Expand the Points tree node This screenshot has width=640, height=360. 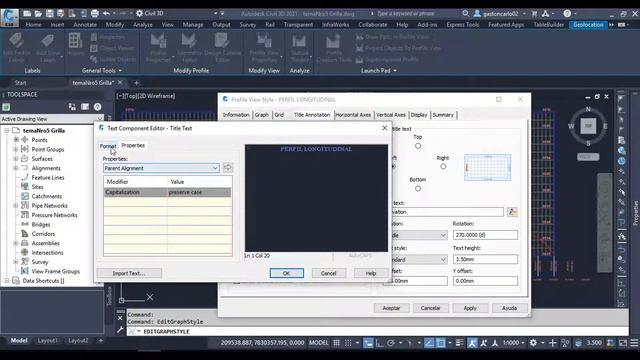pos(16,140)
